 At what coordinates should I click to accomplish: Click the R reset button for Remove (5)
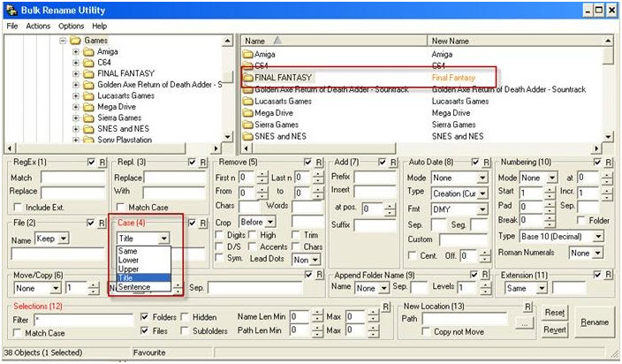[x=319, y=163]
